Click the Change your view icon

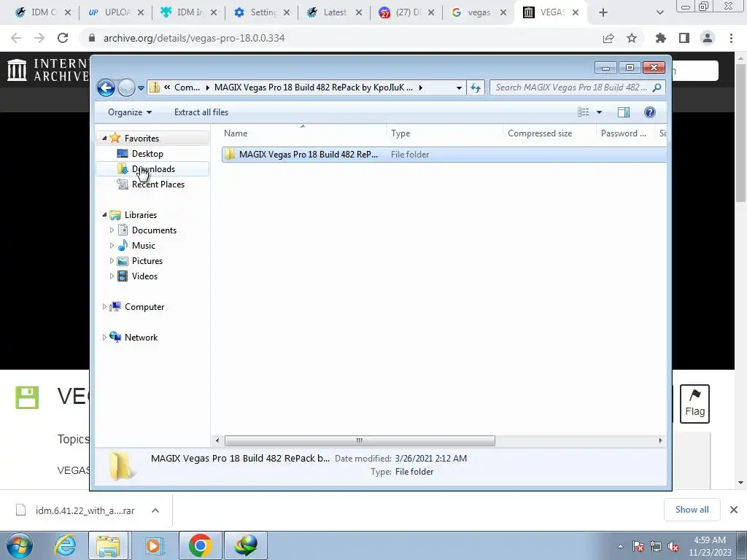point(583,112)
